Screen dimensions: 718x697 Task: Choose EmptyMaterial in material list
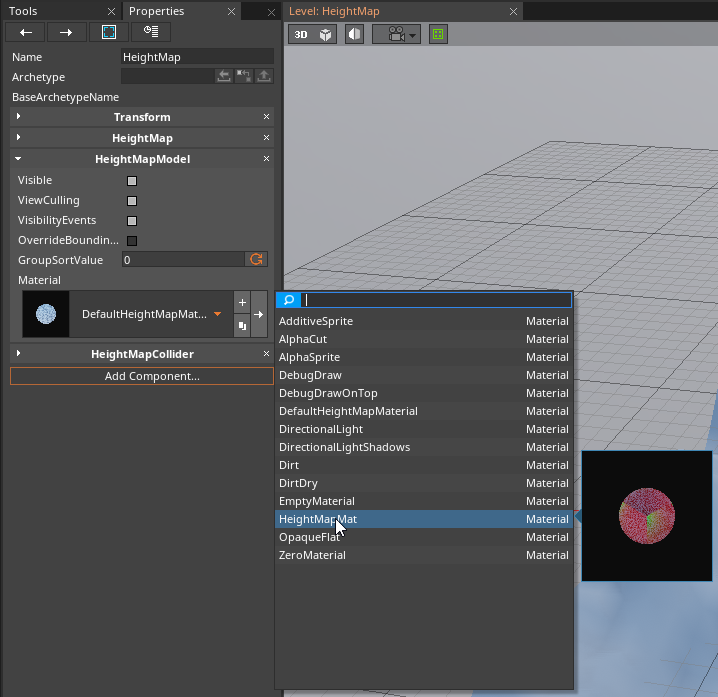point(424,501)
